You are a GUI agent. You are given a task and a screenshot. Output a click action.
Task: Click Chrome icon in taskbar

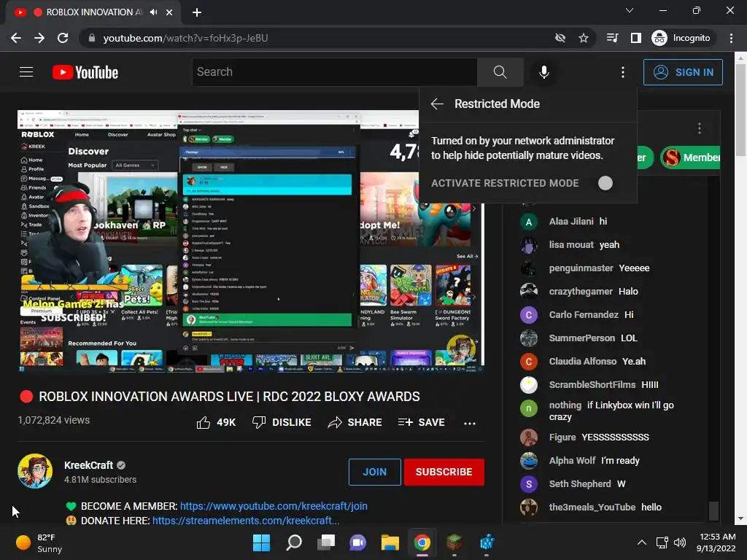coord(422,542)
